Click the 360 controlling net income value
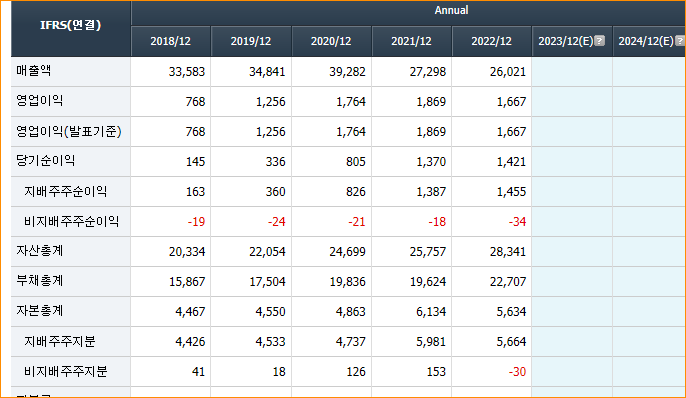This screenshot has height=398, width=686. pyautogui.click(x=275, y=192)
